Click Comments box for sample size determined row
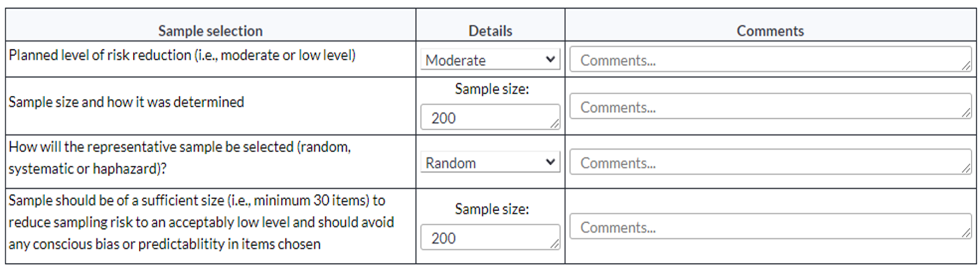This screenshot has width=980, height=272. pyautogui.click(x=770, y=106)
